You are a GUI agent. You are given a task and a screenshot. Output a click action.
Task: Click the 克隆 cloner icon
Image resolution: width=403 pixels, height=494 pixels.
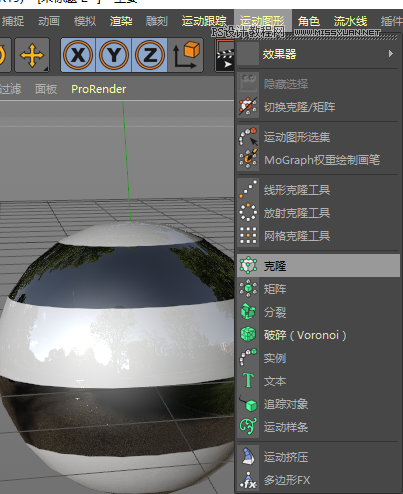[248, 265]
